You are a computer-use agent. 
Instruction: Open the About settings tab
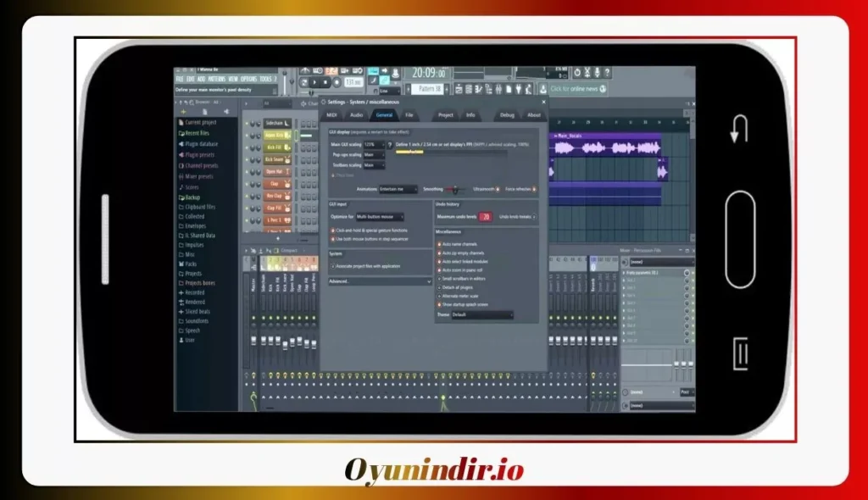534,115
